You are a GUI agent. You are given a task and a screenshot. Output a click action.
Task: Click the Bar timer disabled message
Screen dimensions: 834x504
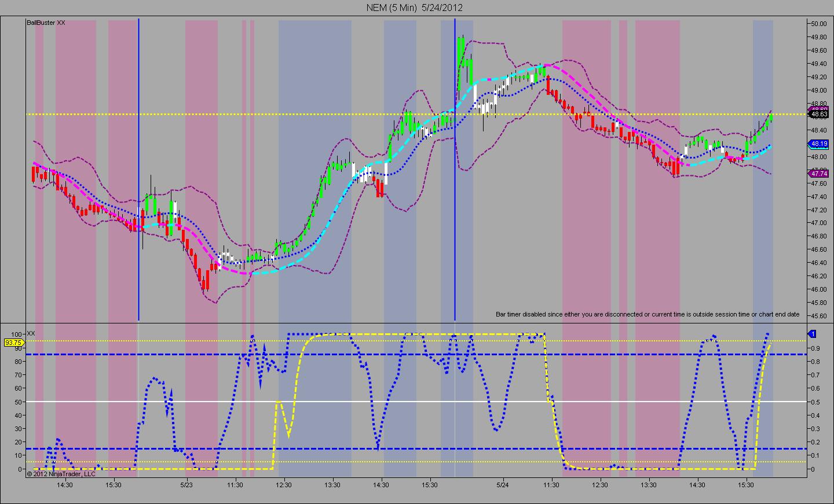click(x=648, y=314)
